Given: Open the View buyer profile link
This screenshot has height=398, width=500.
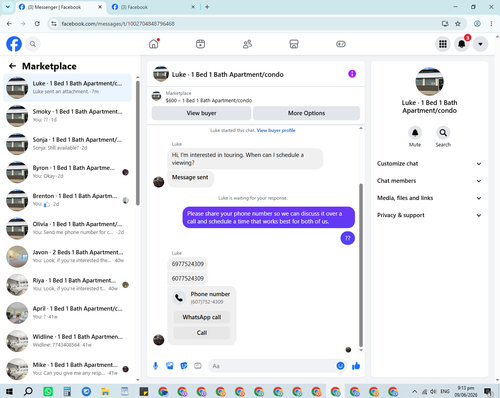Looking at the screenshot, I should click(x=276, y=130).
